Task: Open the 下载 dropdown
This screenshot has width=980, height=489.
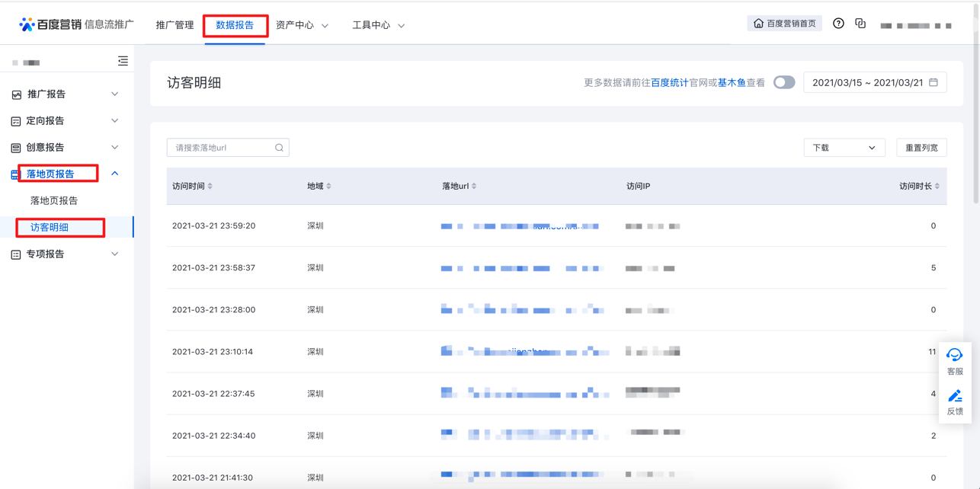Action: coord(844,148)
